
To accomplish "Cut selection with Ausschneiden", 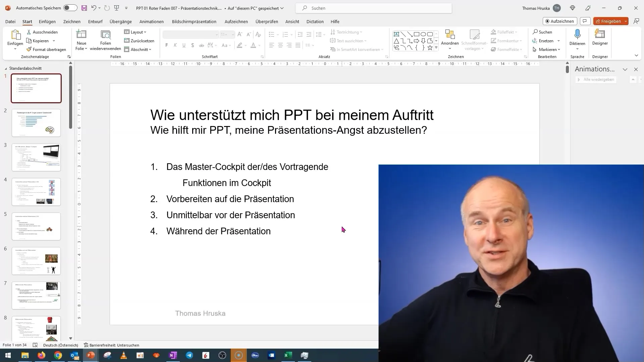I will pos(42,32).
